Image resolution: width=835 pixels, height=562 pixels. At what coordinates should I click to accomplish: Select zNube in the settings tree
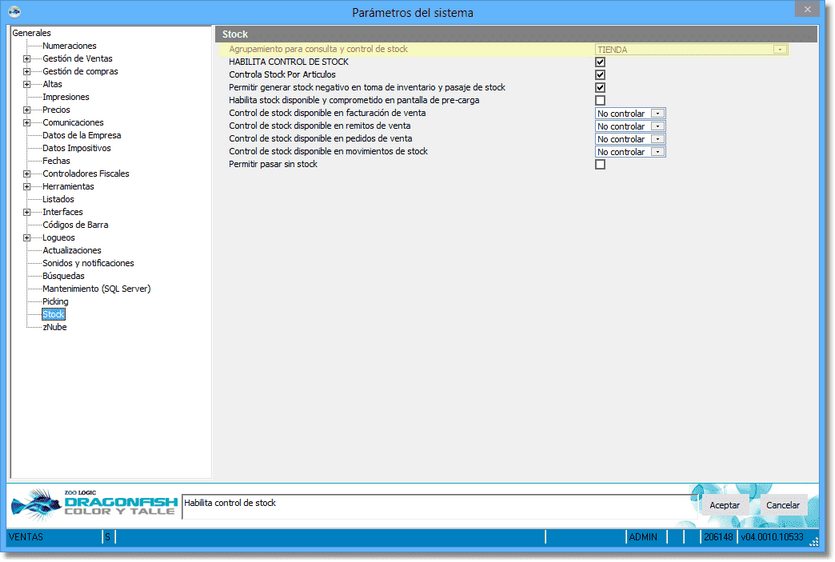54,327
